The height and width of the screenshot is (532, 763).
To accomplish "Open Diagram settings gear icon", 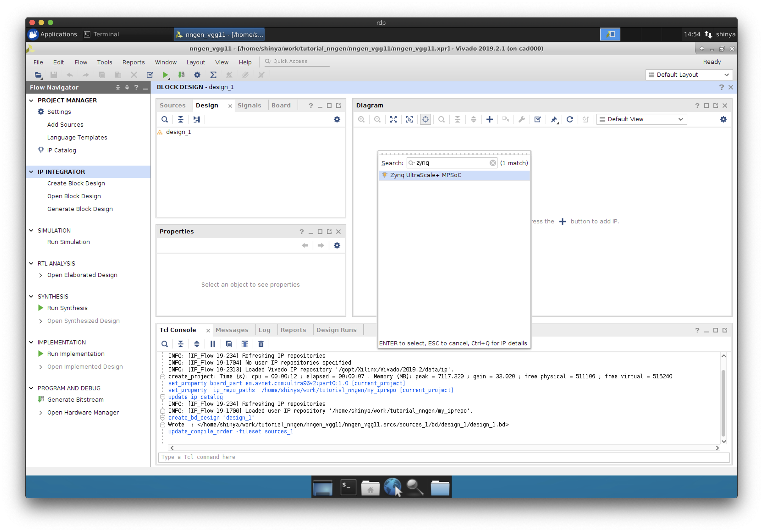I will coord(723,119).
